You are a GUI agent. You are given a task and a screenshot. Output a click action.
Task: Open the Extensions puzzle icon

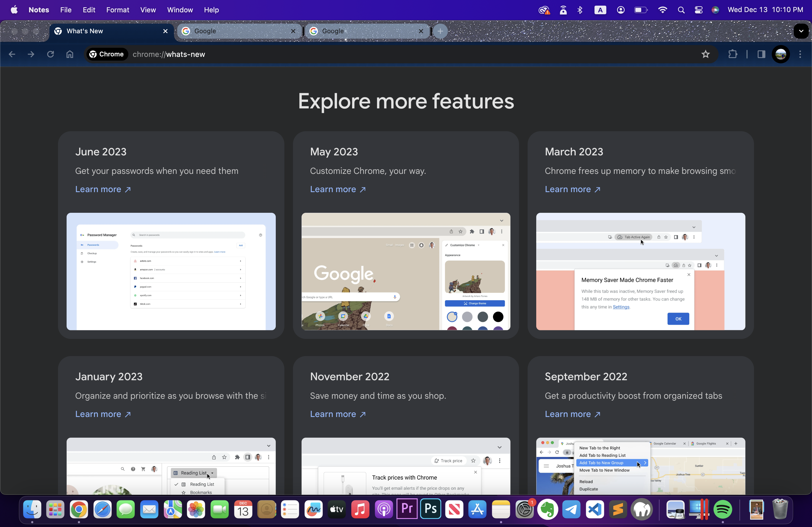733,54
